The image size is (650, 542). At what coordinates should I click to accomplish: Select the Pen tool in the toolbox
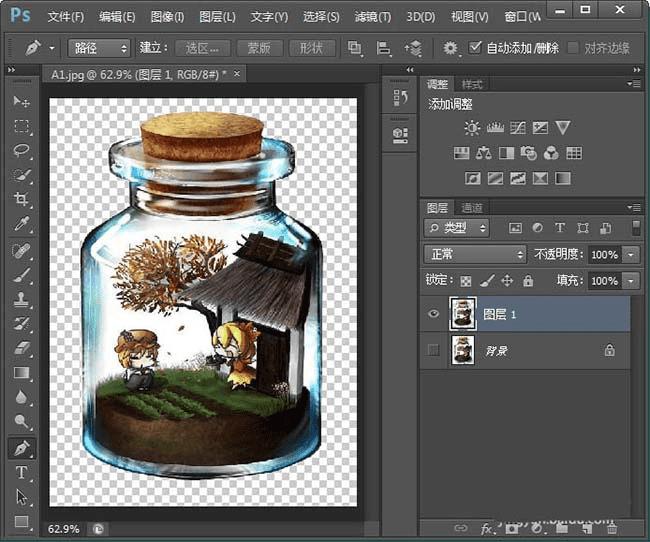(x=21, y=447)
